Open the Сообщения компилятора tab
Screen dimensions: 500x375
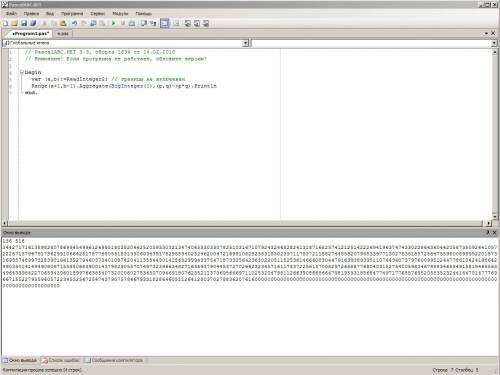pyautogui.click(x=114, y=360)
